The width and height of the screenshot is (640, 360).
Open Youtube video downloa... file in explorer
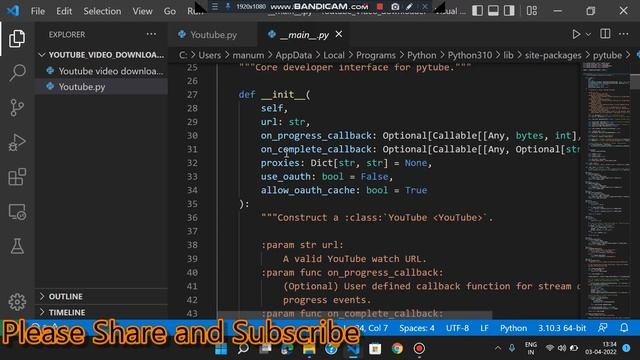pyautogui.click(x=102, y=71)
